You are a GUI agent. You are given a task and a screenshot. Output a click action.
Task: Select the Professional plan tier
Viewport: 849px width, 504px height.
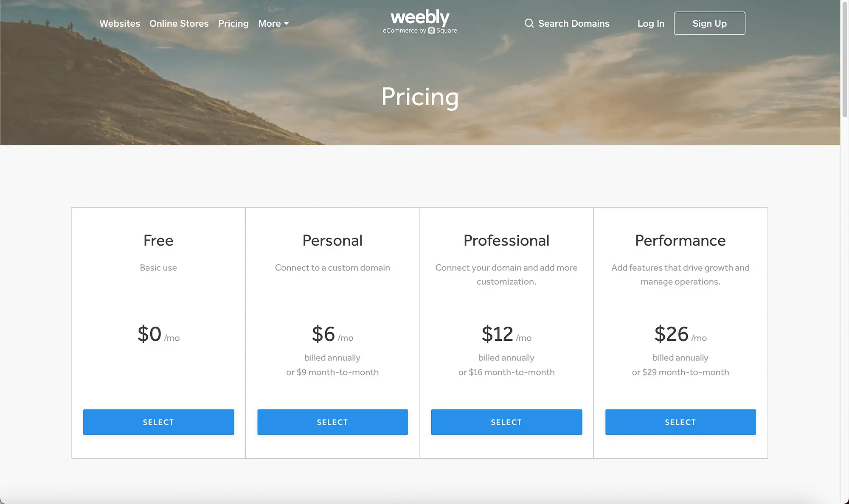pos(506,422)
